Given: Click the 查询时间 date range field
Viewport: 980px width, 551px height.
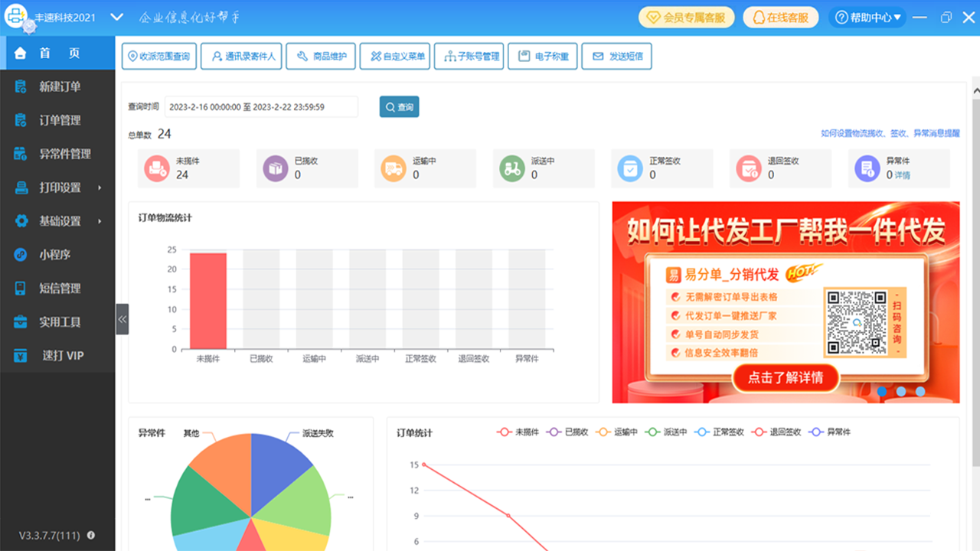Looking at the screenshot, I should (260, 107).
